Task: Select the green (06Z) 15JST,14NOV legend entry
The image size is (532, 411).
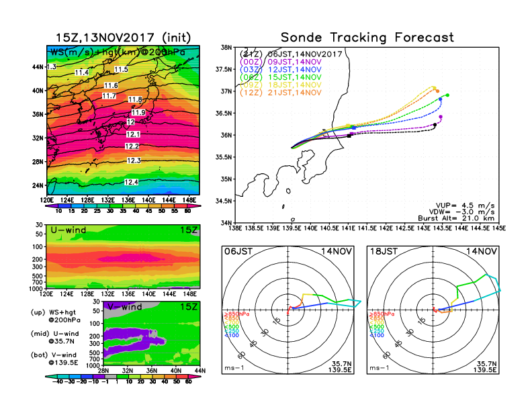Action: (281, 77)
